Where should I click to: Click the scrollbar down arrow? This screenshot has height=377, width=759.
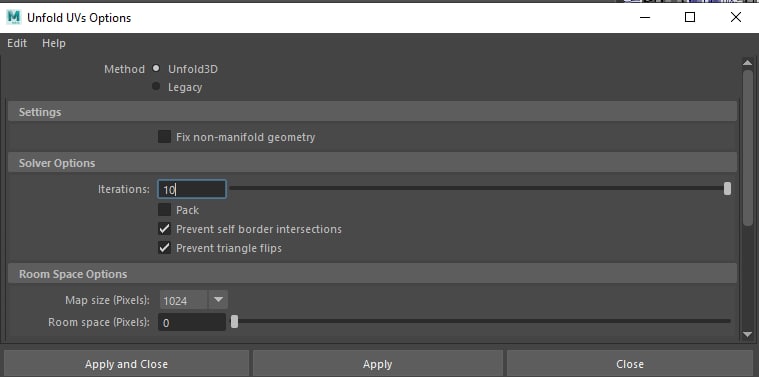(x=747, y=334)
